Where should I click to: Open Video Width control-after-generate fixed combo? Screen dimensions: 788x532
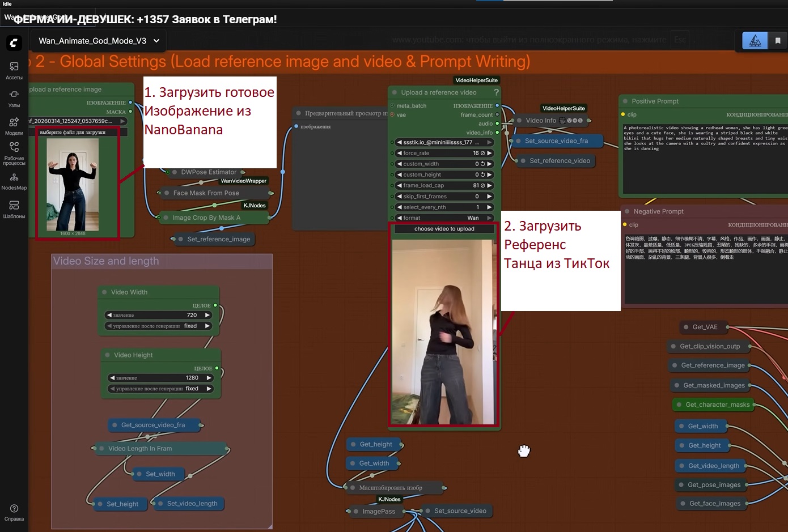[158, 326]
